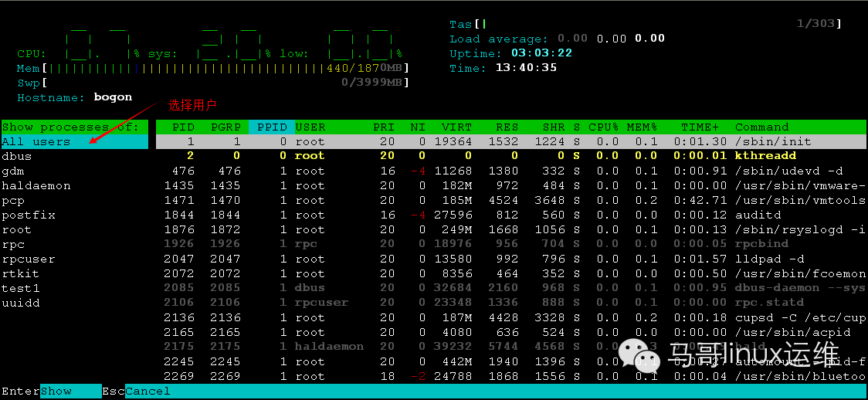Select the /usr/sbin/vmware- process row
This screenshot has height=400, width=868.
(x=511, y=186)
